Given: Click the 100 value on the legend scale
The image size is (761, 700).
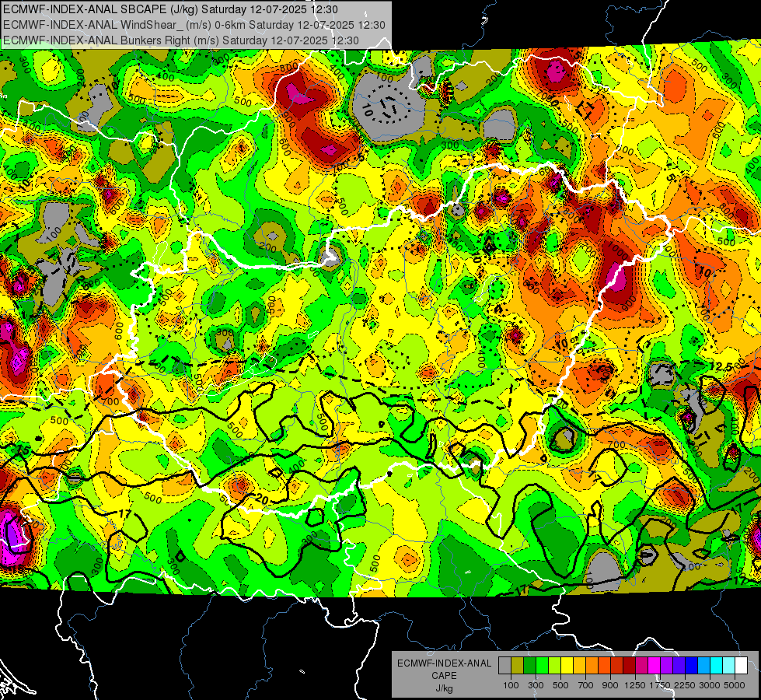Looking at the screenshot, I should [511, 685].
